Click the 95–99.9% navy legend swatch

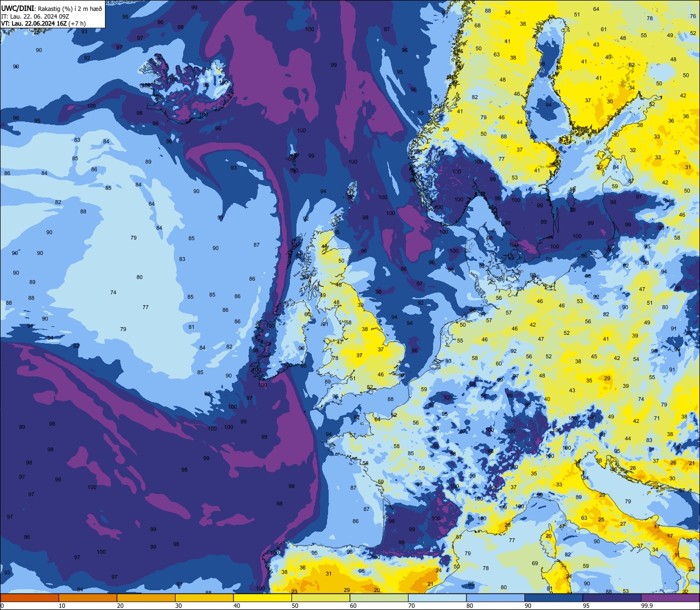click(x=612, y=597)
